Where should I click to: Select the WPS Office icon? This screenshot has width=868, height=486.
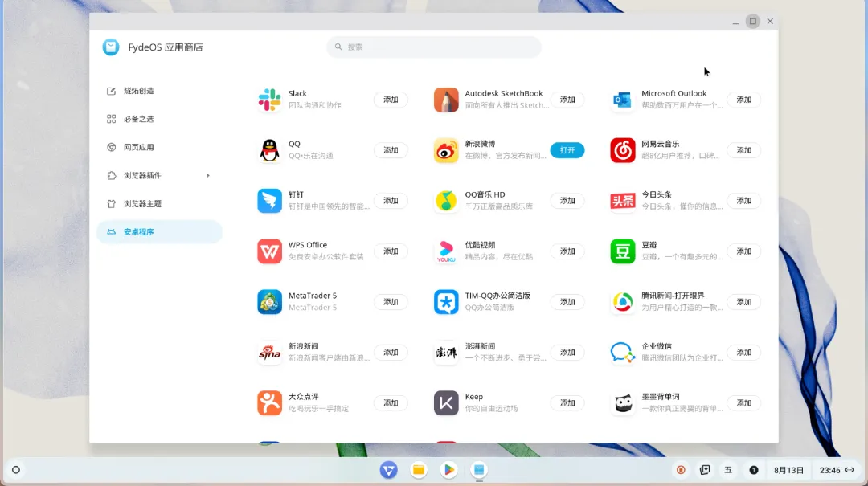[269, 251]
